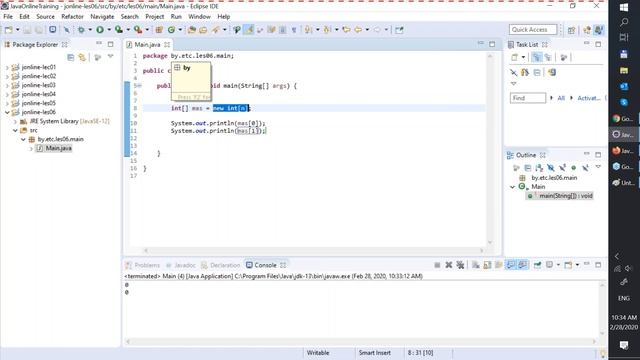Click the Save toolbar icon
The width and height of the screenshot is (640, 360).
pos(27,30)
